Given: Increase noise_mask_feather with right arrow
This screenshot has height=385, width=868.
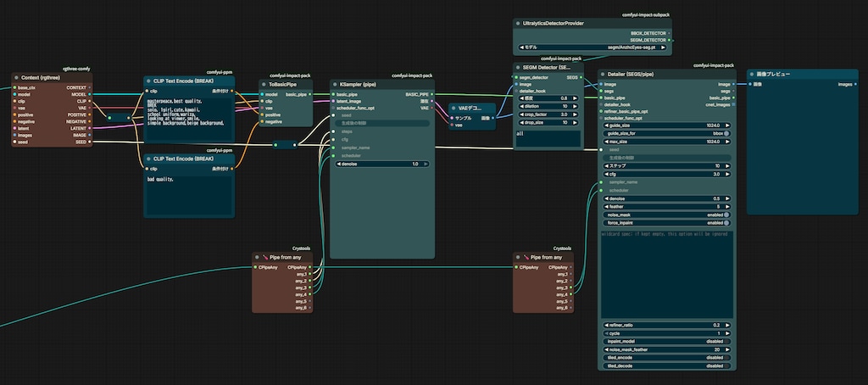Looking at the screenshot, I should (x=726, y=349).
